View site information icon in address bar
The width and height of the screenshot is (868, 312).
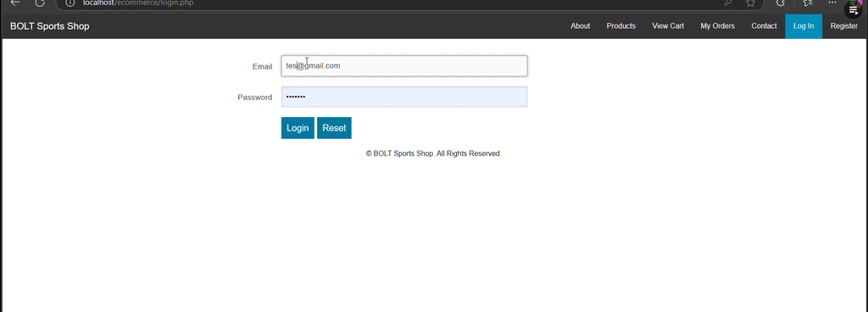pyautogui.click(x=70, y=3)
